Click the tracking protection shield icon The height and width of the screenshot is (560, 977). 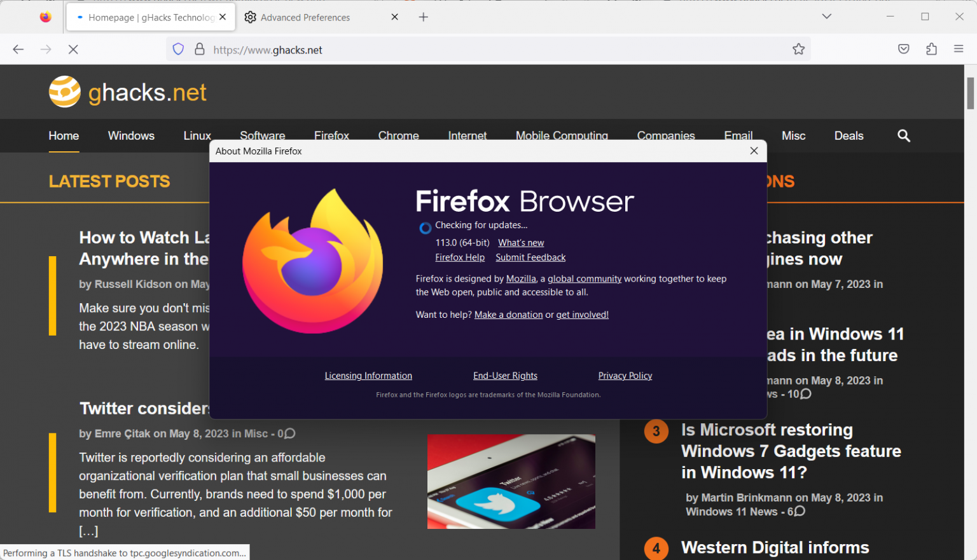tap(177, 49)
